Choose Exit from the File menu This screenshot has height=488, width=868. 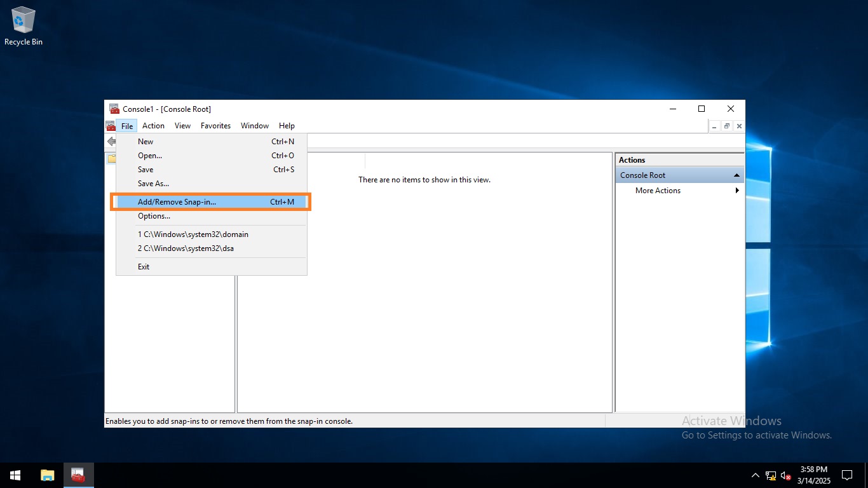(212, 267)
